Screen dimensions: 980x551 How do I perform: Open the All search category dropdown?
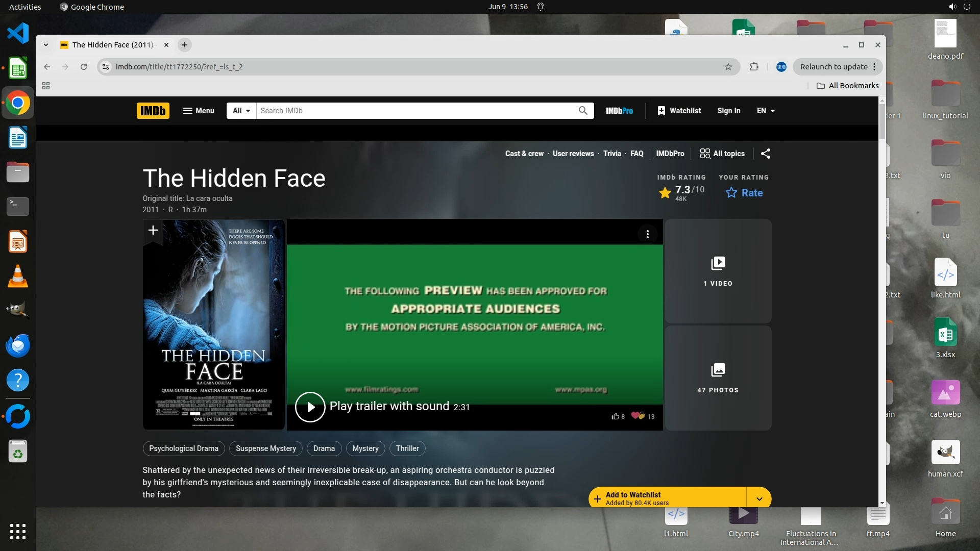click(x=241, y=111)
